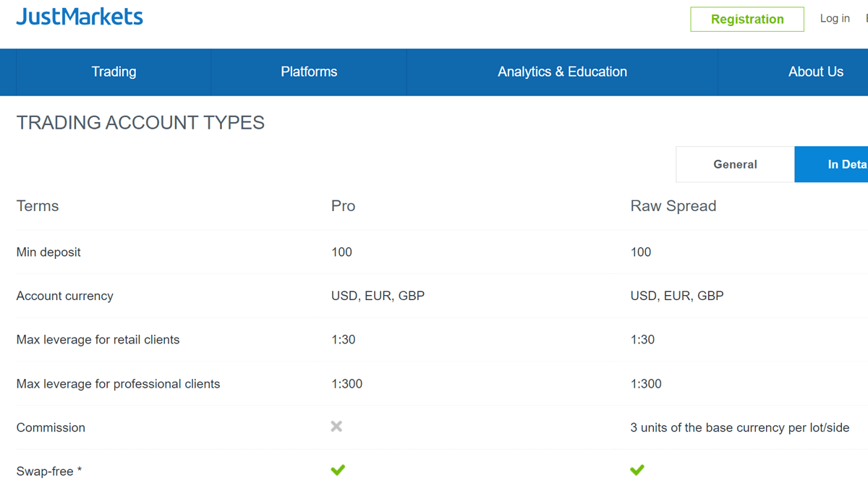Screen dimensions: 868x483
Task: Click the Swap-free * term label
Action: point(49,471)
